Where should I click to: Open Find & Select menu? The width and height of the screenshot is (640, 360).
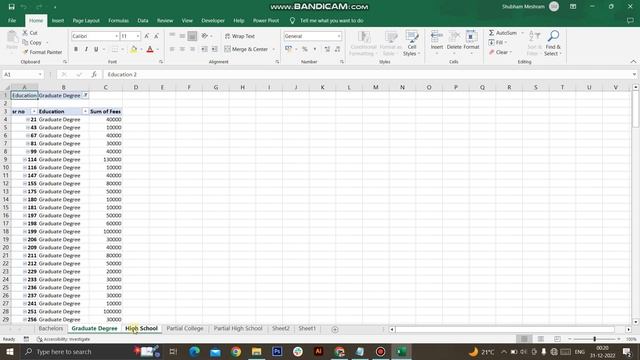[x=553, y=43]
